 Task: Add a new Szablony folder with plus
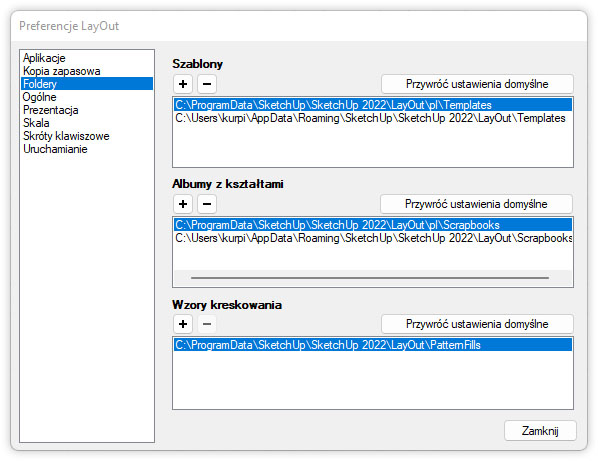[183, 84]
